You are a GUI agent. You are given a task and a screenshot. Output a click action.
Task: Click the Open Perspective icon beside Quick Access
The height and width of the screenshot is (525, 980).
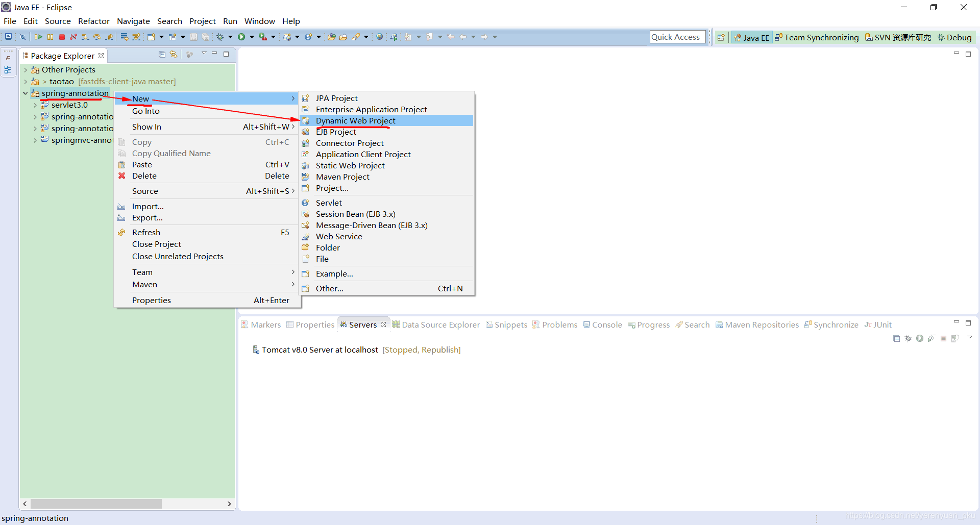(x=721, y=37)
